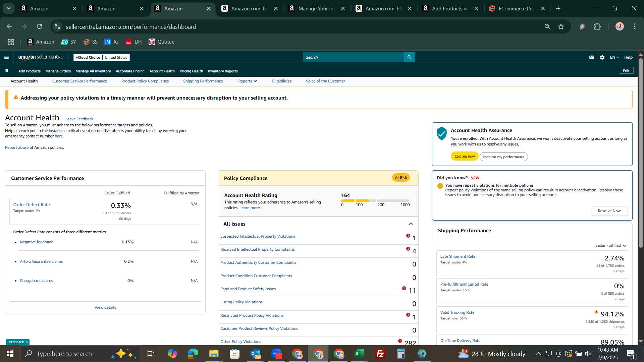Open the EN language dropdown
The height and width of the screenshot is (362, 644).
[x=614, y=57]
